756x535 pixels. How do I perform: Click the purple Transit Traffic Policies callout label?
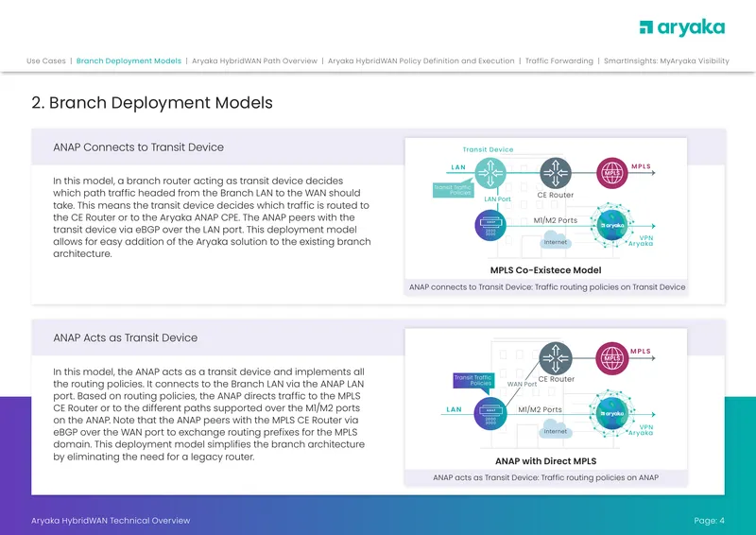click(472, 380)
